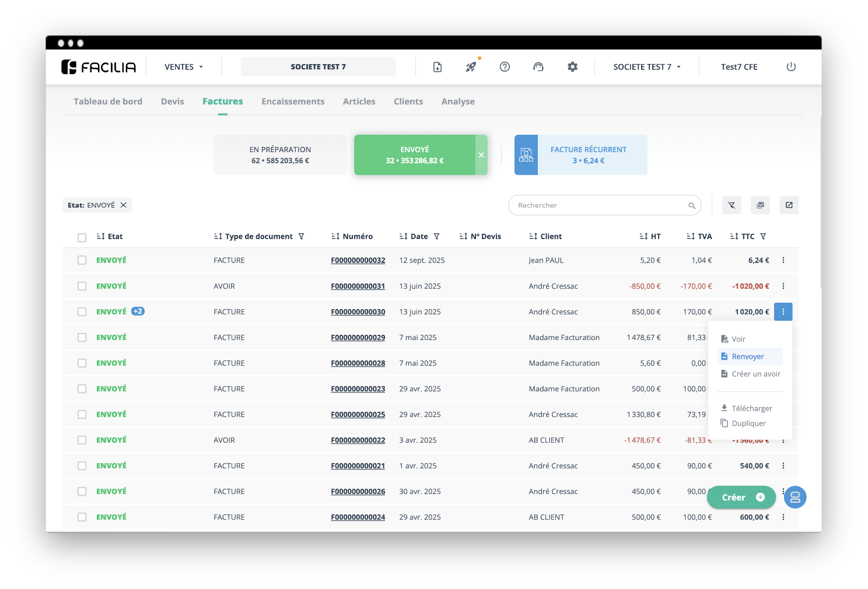The width and height of the screenshot is (868, 589).
Task: Choose Renvoyer from the context menu
Action: point(748,357)
